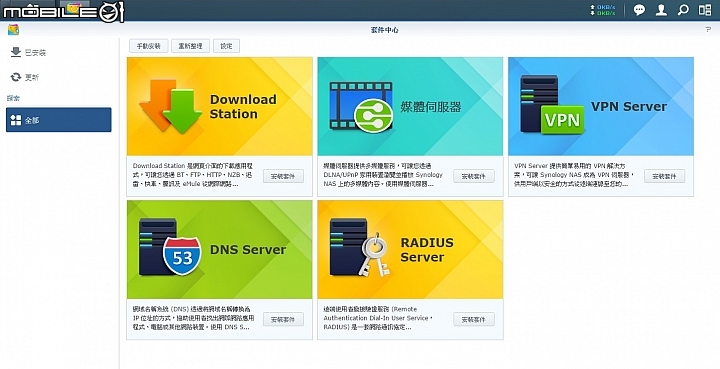Image resolution: width=720 pixels, height=369 pixels.
Task: Click the Package Center window icon beside title
Action: [x=13, y=30]
